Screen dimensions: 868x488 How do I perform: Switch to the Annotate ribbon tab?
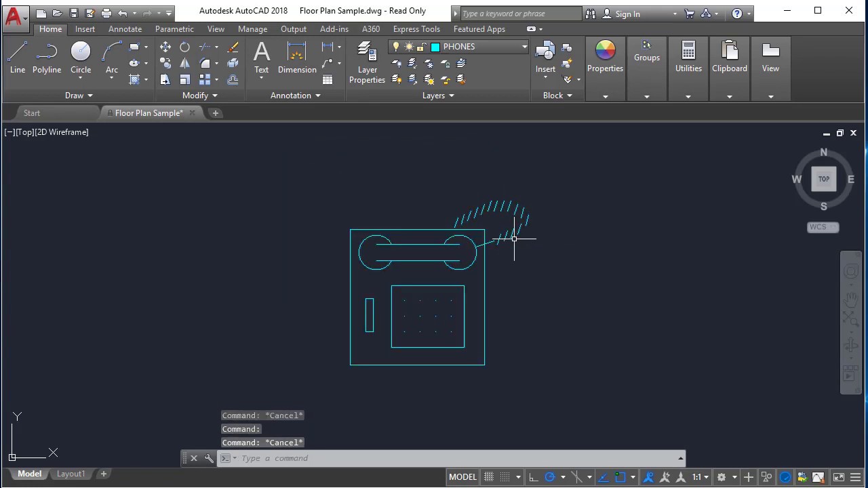[x=125, y=29]
